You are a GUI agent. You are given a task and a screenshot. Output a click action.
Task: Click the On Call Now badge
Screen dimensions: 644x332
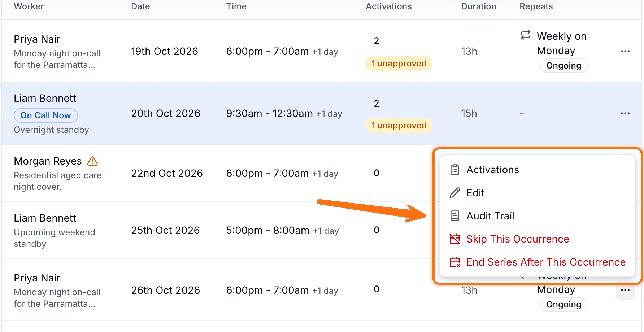coord(46,115)
